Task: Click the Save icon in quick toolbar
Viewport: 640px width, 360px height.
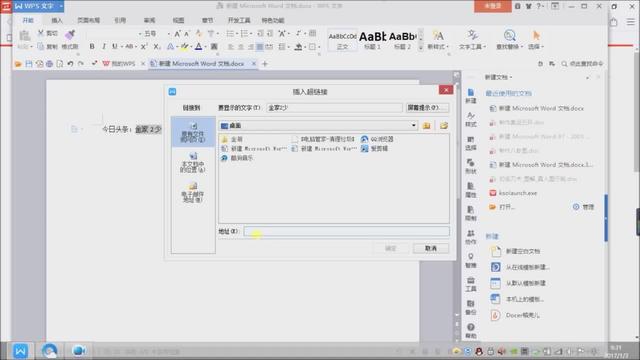Action: click(x=29, y=64)
